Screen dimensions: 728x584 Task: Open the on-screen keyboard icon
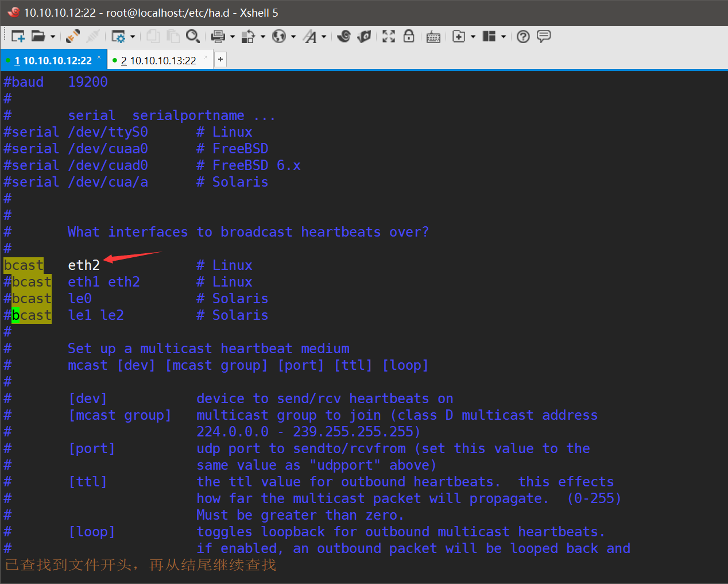pos(433,36)
